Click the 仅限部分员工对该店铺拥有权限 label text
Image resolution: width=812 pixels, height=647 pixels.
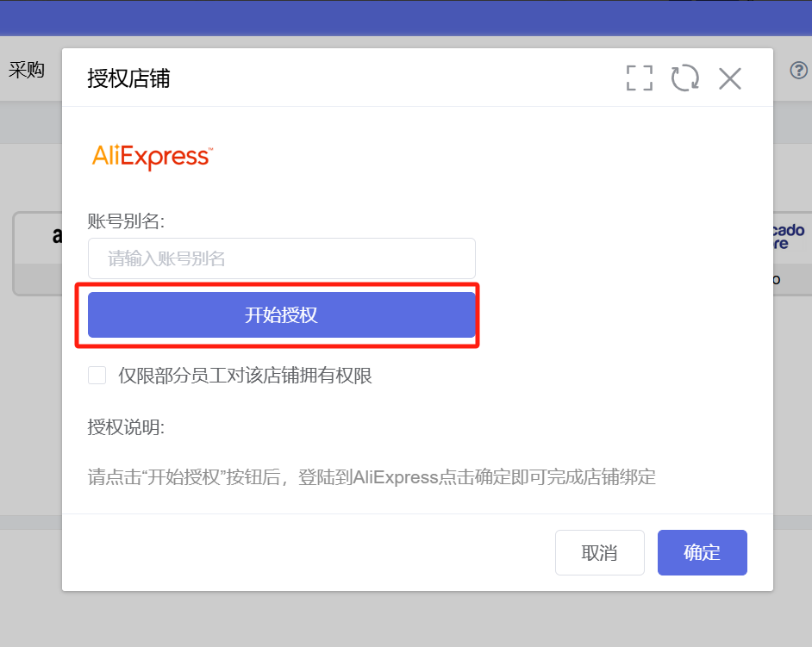tap(245, 376)
